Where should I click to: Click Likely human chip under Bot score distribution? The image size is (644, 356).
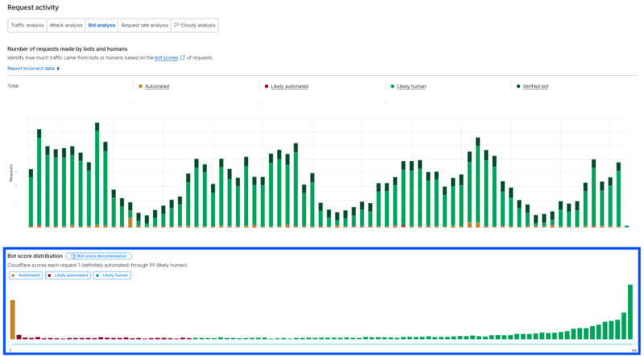click(x=112, y=275)
